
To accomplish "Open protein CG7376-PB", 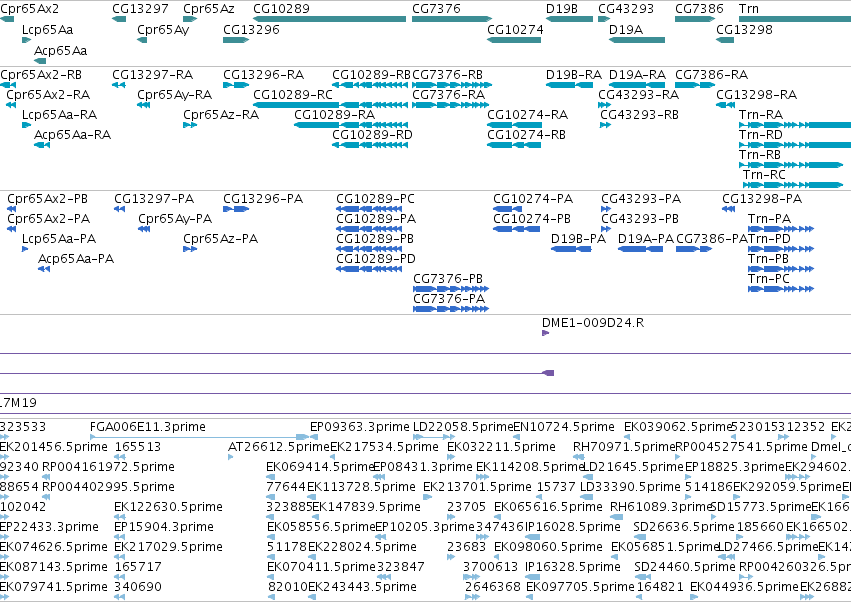I will (448, 279).
